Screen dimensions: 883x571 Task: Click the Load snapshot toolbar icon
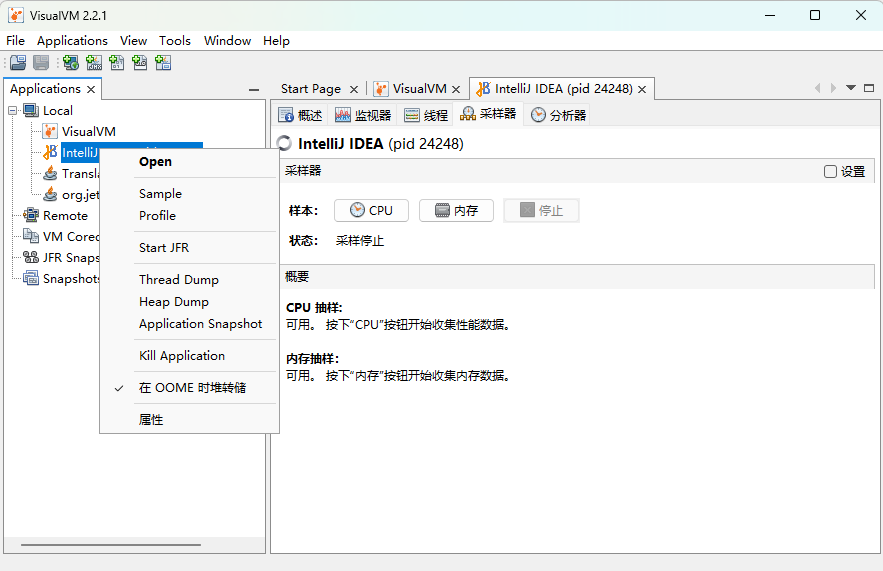tap(18, 63)
